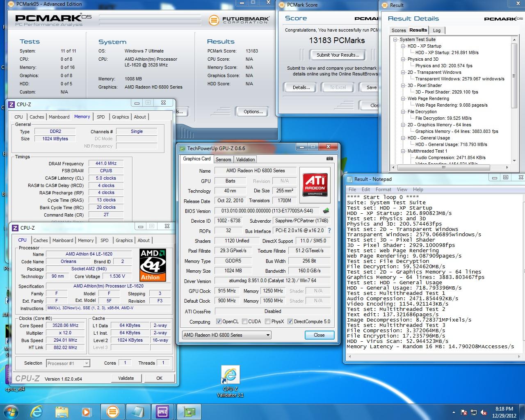Collapse the Physics and 3D node
Screen dimensions: 525x420
coord(403,59)
